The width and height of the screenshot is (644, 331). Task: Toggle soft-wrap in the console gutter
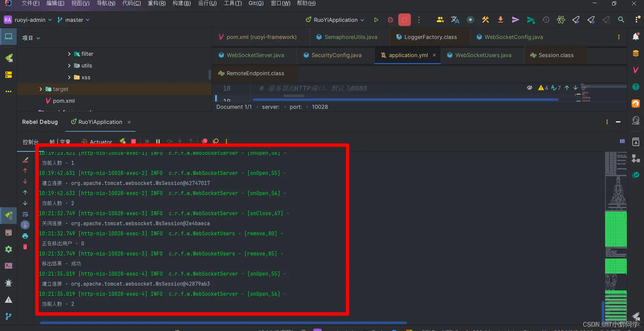pyautogui.click(x=25, y=214)
